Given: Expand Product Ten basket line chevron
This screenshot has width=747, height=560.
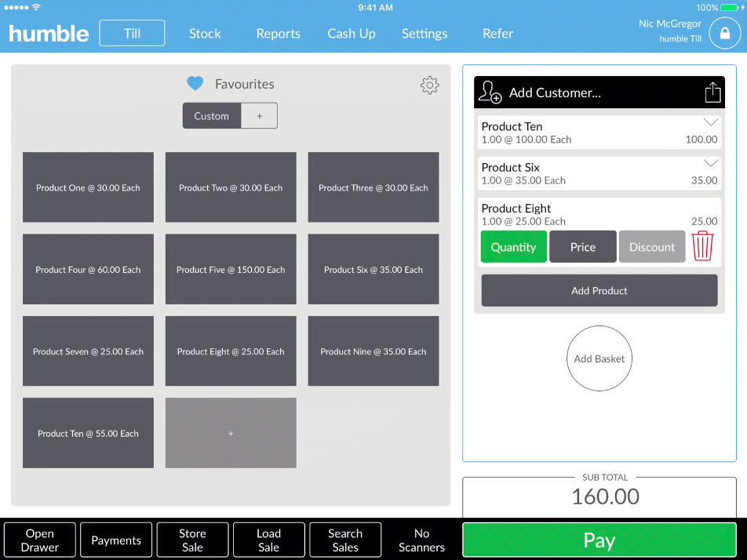Looking at the screenshot, I should tap(711, 122).
